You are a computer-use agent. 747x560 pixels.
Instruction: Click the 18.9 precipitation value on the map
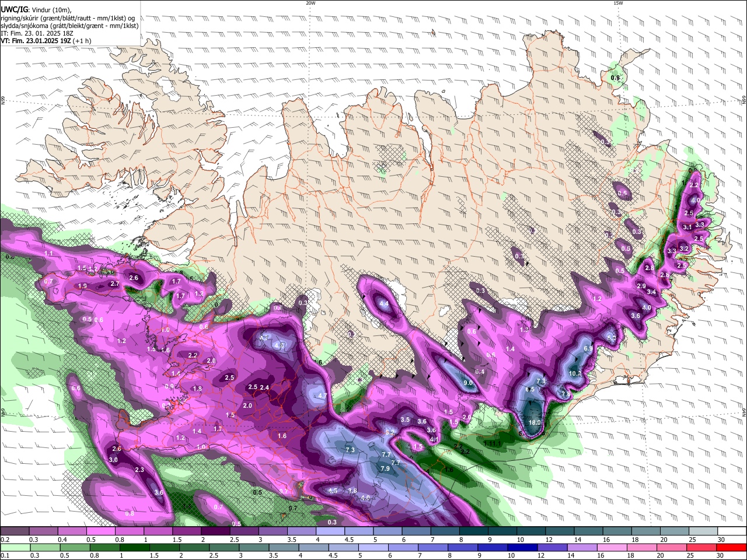click(x=534, y=422)
